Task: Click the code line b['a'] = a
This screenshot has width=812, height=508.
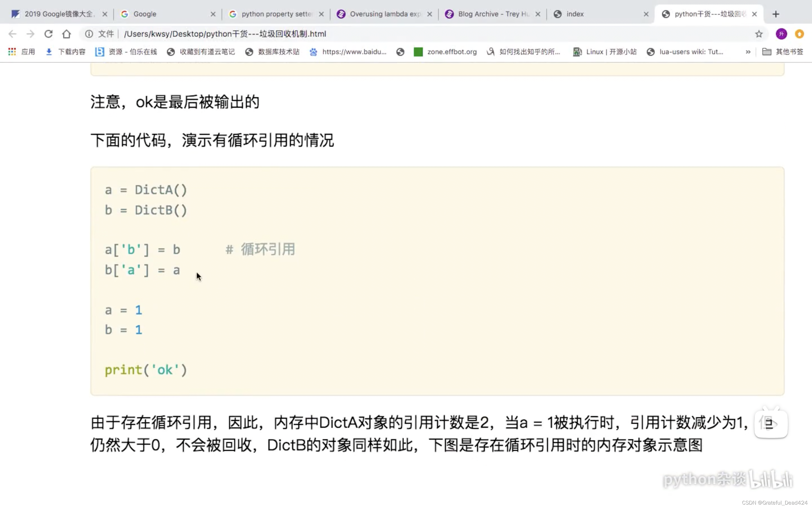Action: coord(143,270)
